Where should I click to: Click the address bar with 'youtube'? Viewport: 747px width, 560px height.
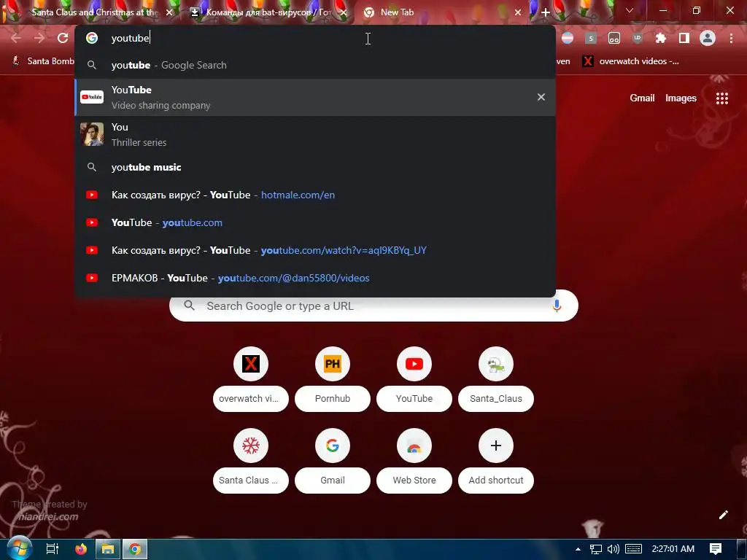315,38
